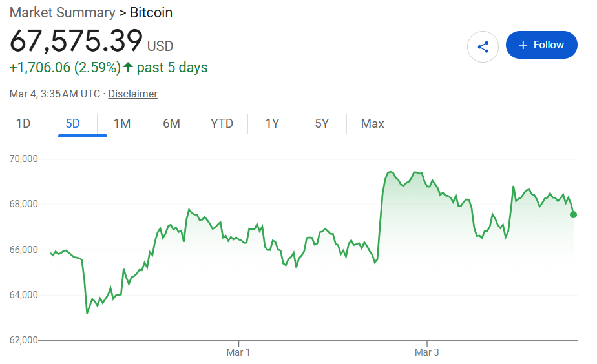
Task: Click the Mar 3 date axis label
Action: coord(426,352)
